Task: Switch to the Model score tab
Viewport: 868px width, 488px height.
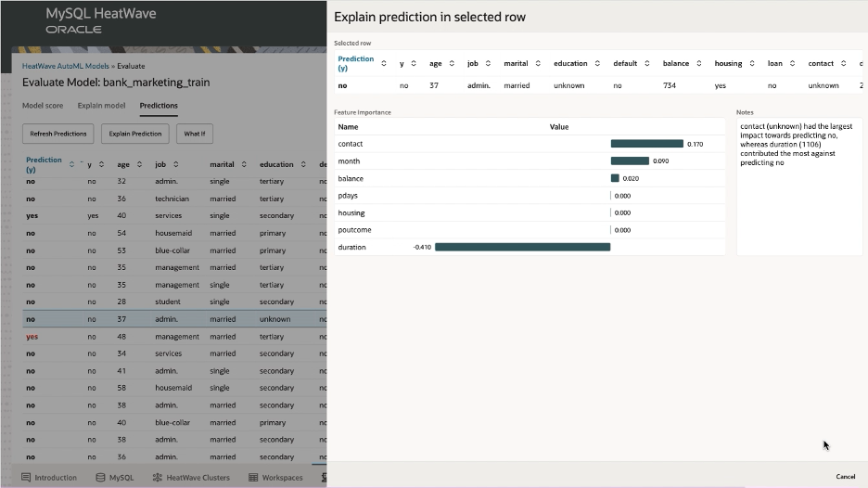Action: pyautogui.click(x=43, y=106)
